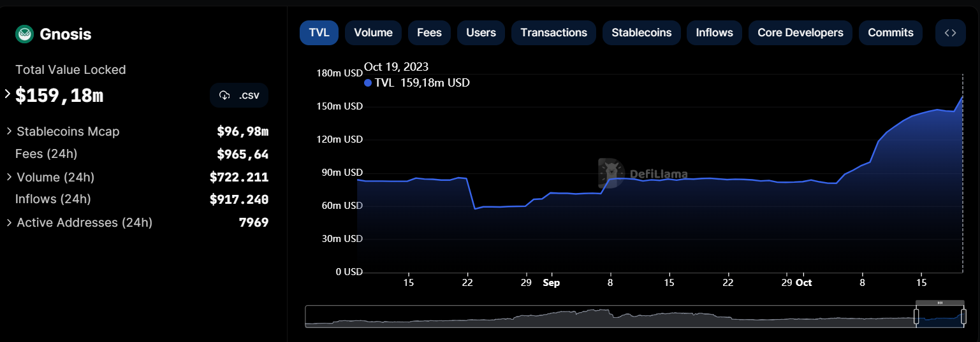Click the $159,18m total value
This screenshot has width=980, height=342.
click(59, 96)
